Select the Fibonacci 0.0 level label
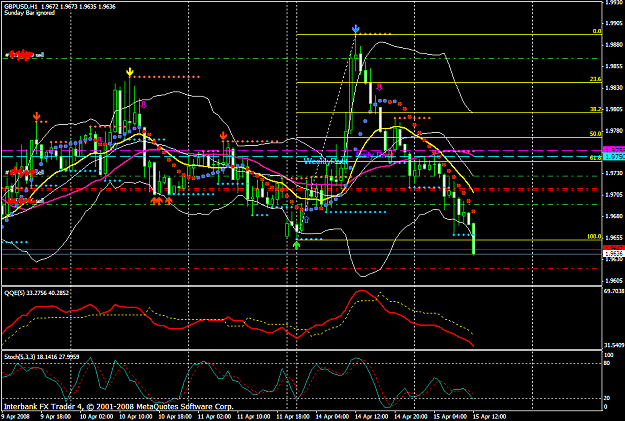625x421 pixels. click(597, 31)
